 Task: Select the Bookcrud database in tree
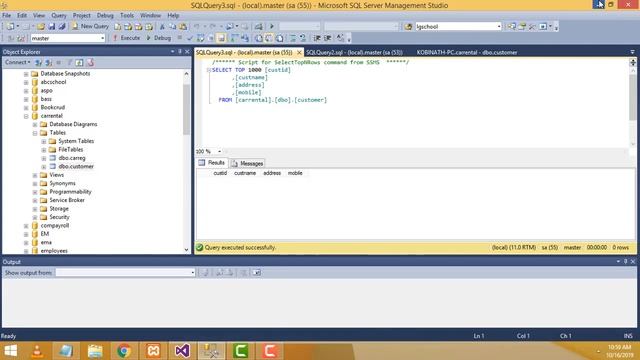[53, 107]
